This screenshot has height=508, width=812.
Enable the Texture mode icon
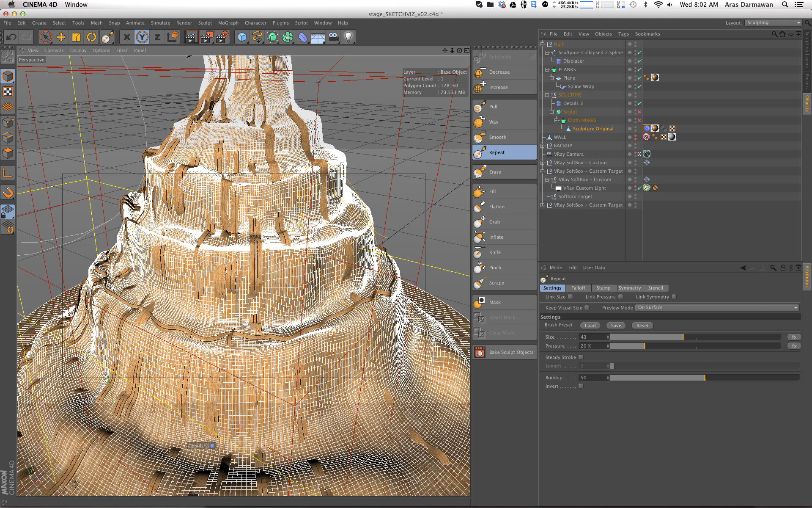[x=8, y=92]
